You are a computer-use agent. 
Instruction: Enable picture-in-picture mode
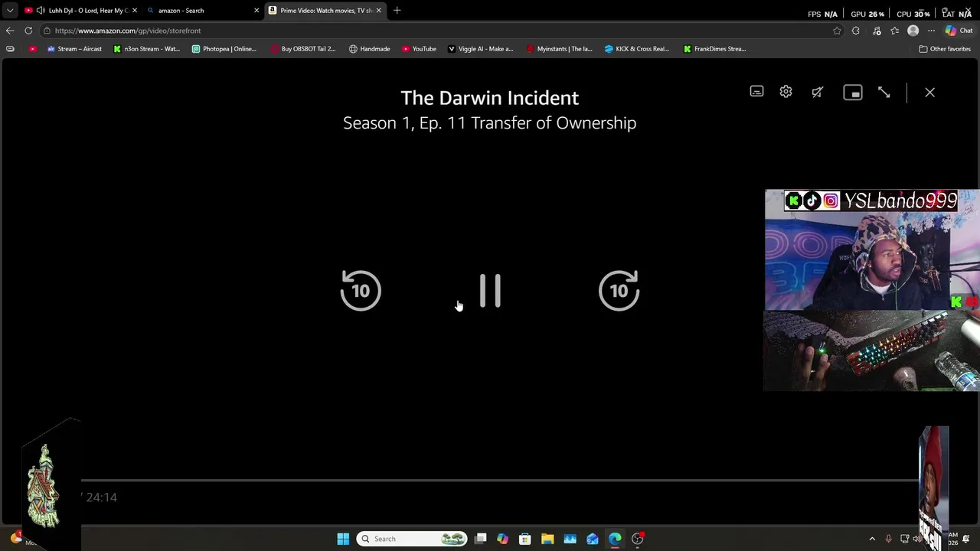point(852,93)
